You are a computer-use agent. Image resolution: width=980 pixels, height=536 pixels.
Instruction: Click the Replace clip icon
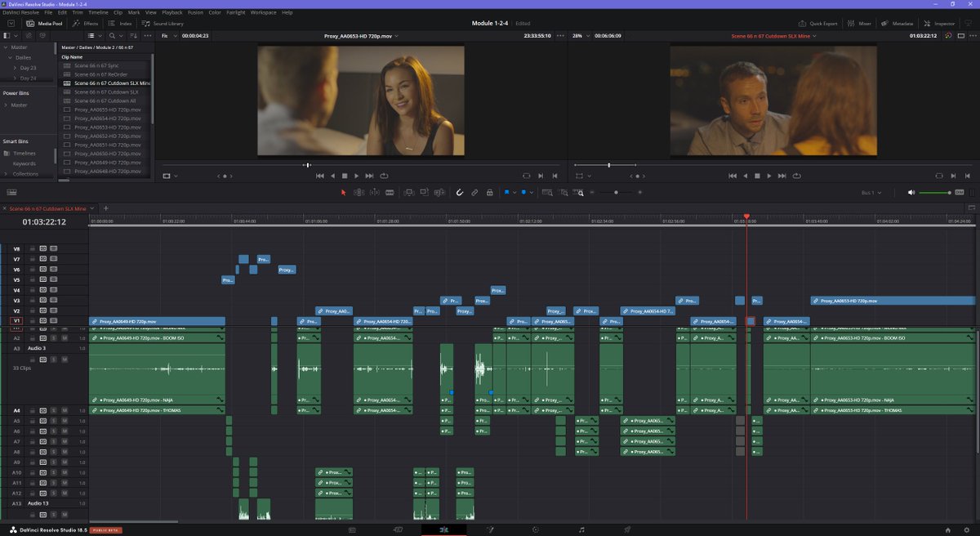[x=440, y=193]
